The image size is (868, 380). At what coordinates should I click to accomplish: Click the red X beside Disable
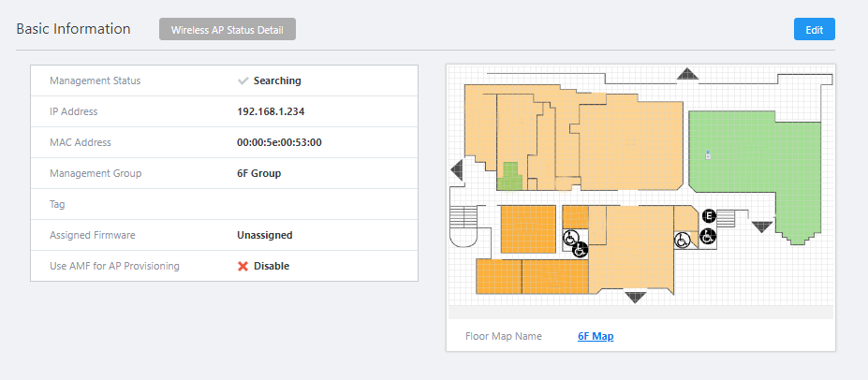click(243, 266)
